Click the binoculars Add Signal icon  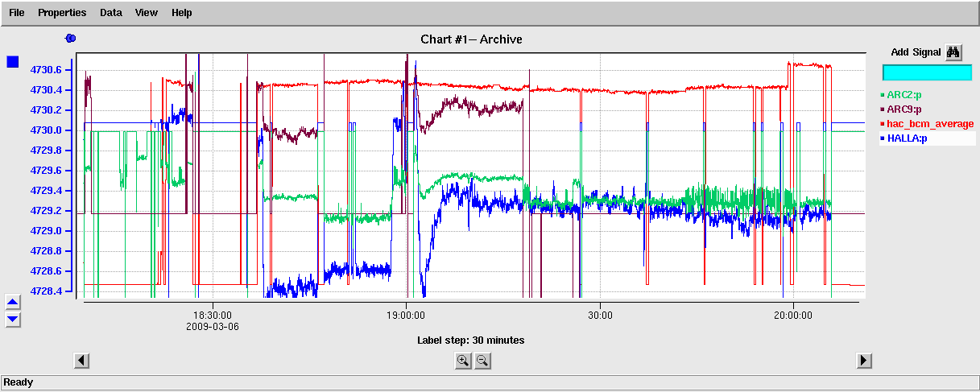coord(953,52)
